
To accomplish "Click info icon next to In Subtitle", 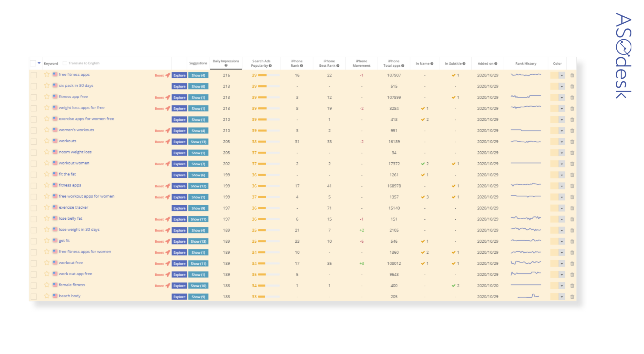I will coord(464,64).
